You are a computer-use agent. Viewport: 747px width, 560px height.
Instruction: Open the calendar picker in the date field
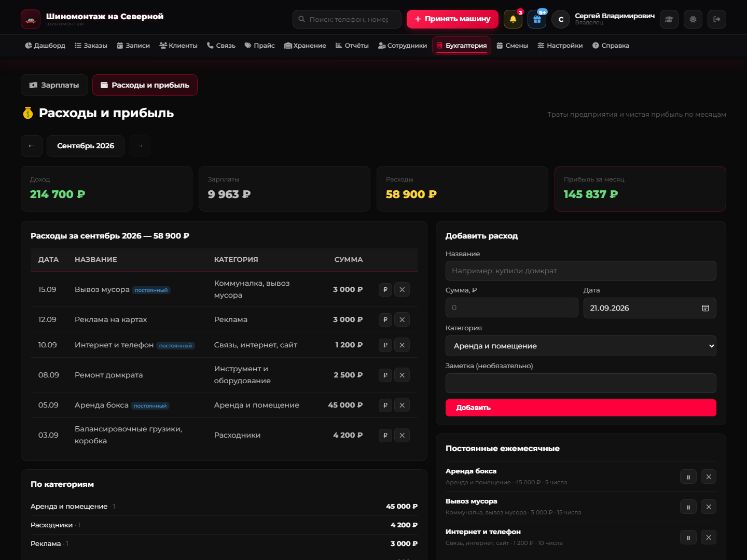click(706, 308)
